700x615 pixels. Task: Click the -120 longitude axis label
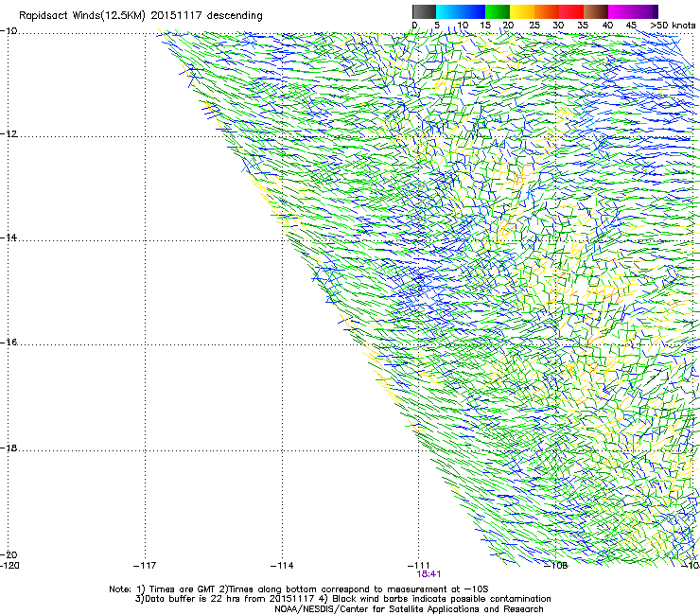pyautogui.click(x=9, y=566)
